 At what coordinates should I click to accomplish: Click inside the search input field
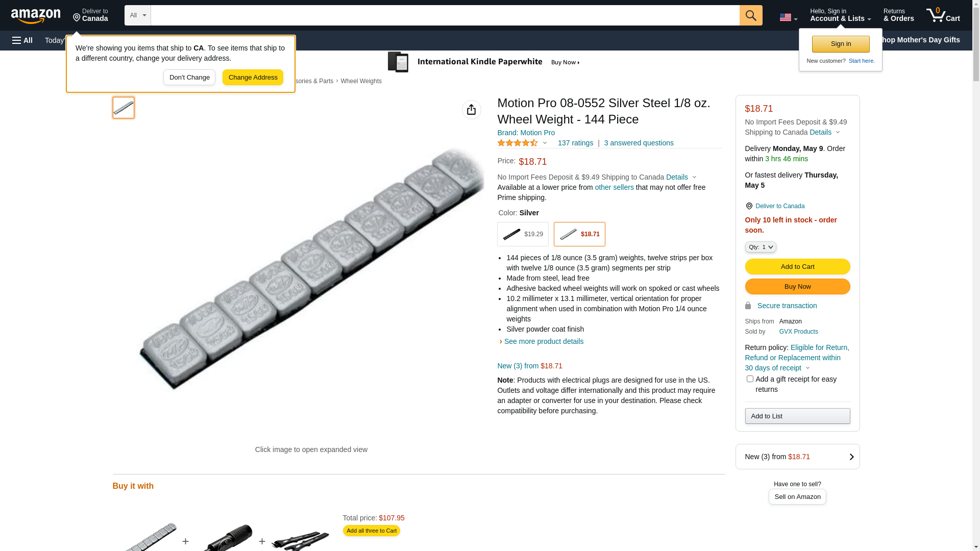coord(444,15)
